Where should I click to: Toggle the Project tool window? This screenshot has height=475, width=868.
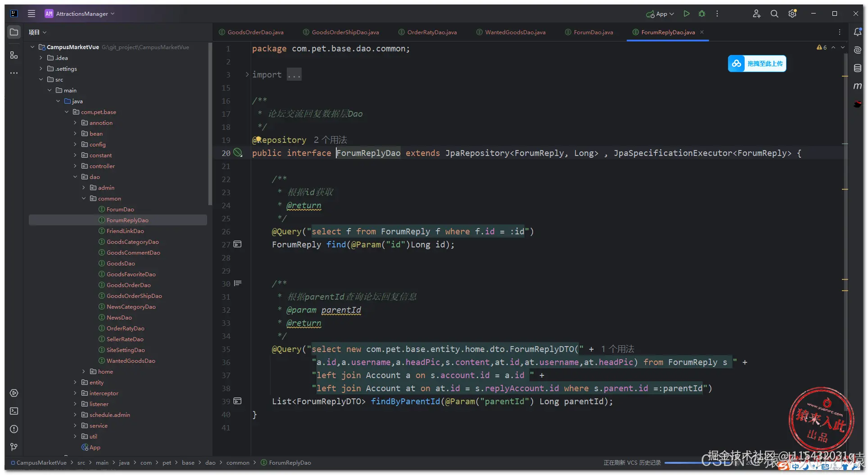coord(14,32)
